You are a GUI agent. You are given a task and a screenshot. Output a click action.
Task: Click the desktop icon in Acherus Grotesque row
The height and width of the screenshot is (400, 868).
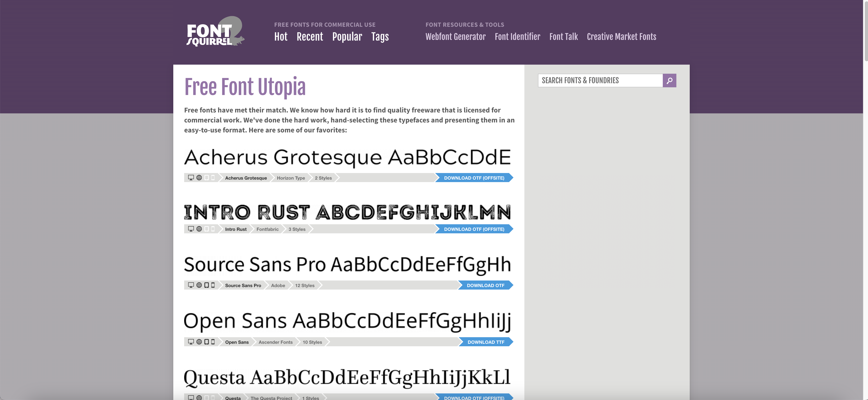coord(191,178)
